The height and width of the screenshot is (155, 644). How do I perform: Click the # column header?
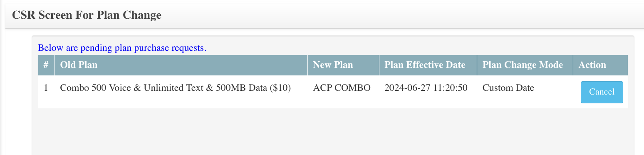(x=46, y=65)
